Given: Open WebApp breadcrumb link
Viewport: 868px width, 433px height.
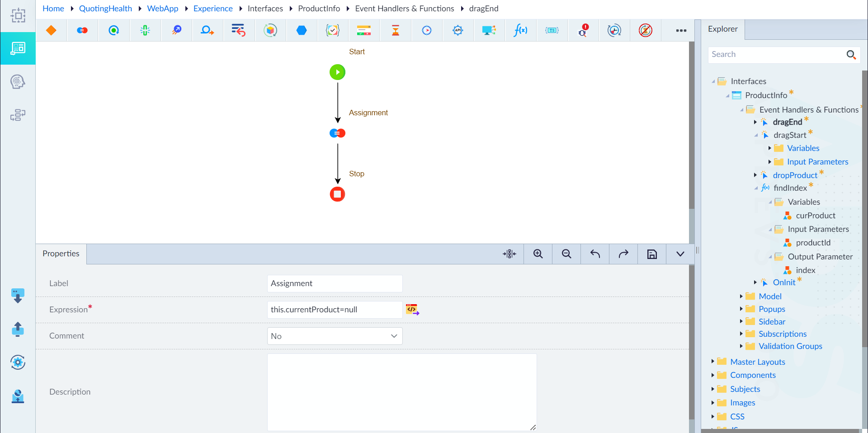Looking at the screenshot, I should coord(163,9).
